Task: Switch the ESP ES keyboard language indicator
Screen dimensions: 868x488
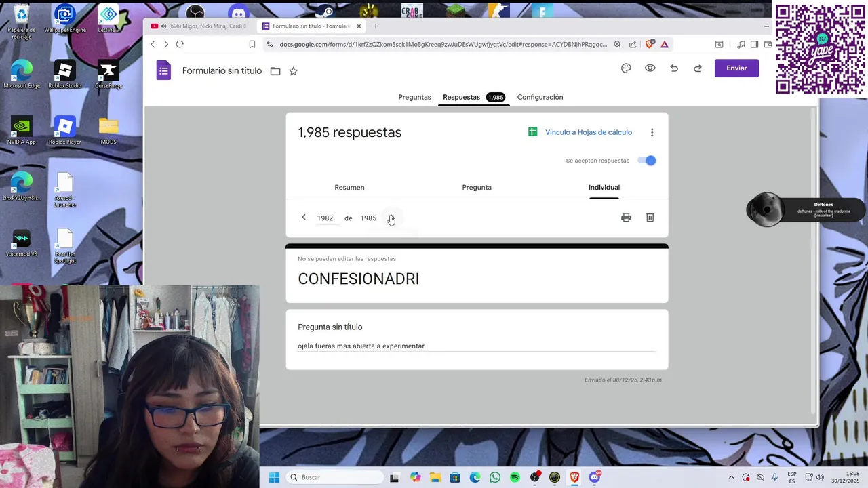Action: tap(792, 477)
